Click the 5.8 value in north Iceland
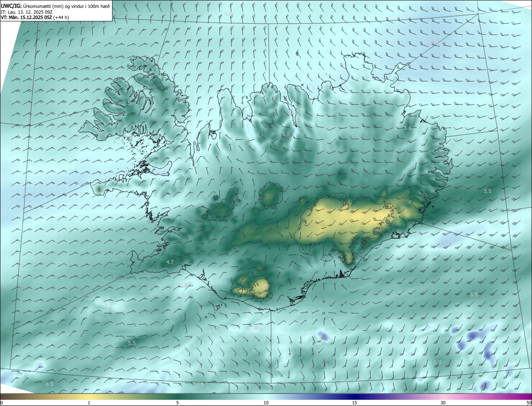The width and height of the screenshot is (532, 406). [x=286, y=134]
